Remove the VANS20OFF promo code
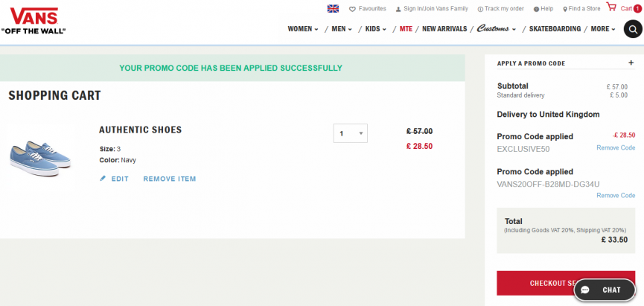Viewport: 644px width, 306px height. tap(616, 195)
